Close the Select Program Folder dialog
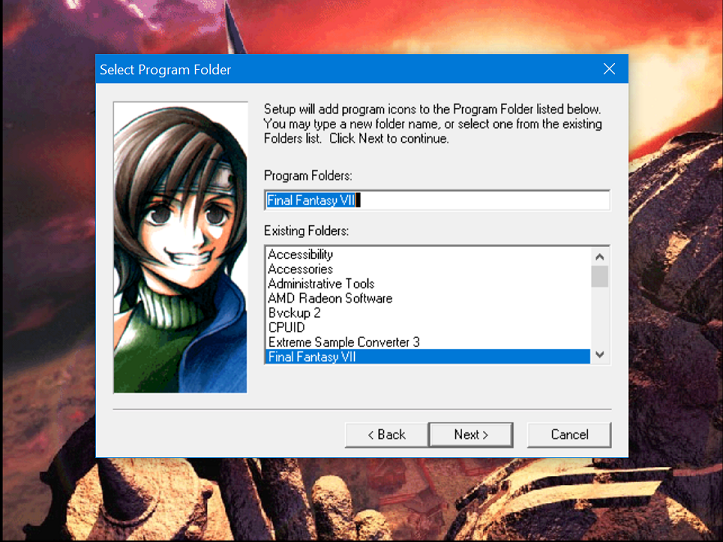The height and width of the screenshot is (542, 723). (609, 69)
